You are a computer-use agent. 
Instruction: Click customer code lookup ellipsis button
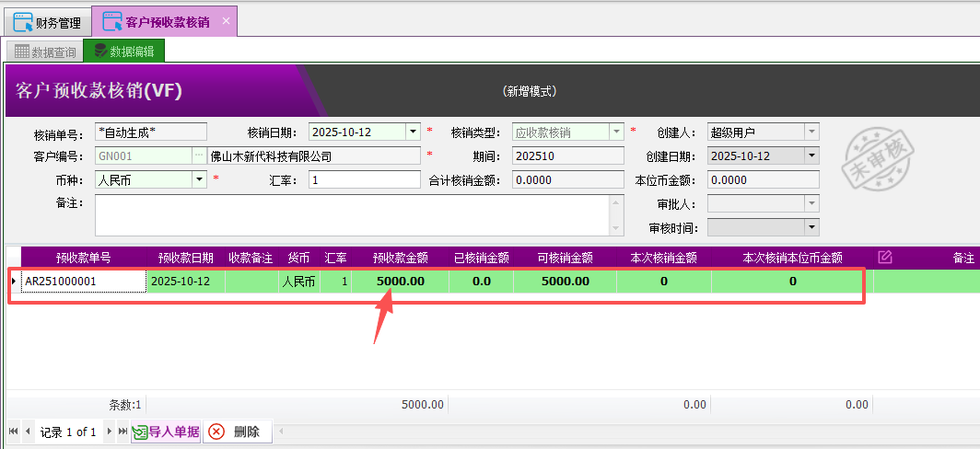tap(199, 156)
